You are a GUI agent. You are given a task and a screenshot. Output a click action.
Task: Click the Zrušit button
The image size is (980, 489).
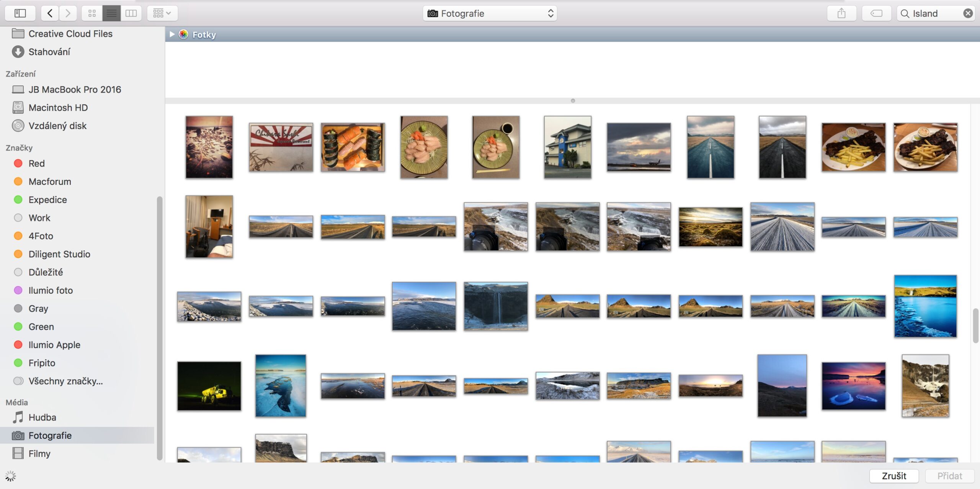click(x=893, y=476)
